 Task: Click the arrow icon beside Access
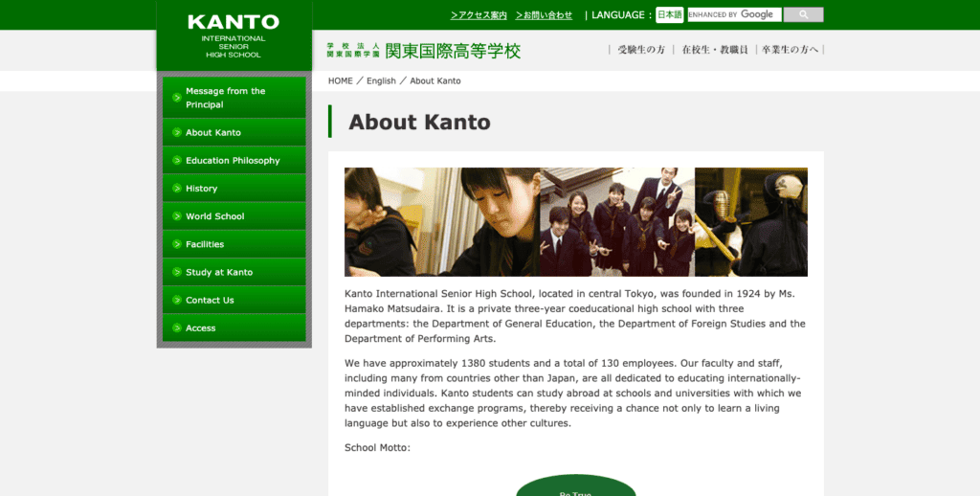point(177,327)
